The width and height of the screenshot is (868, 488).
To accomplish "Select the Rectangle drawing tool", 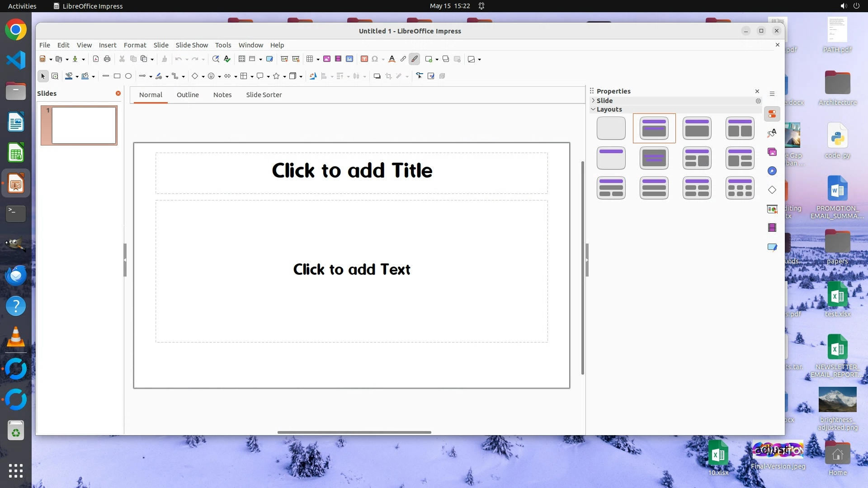I will 117,76.
